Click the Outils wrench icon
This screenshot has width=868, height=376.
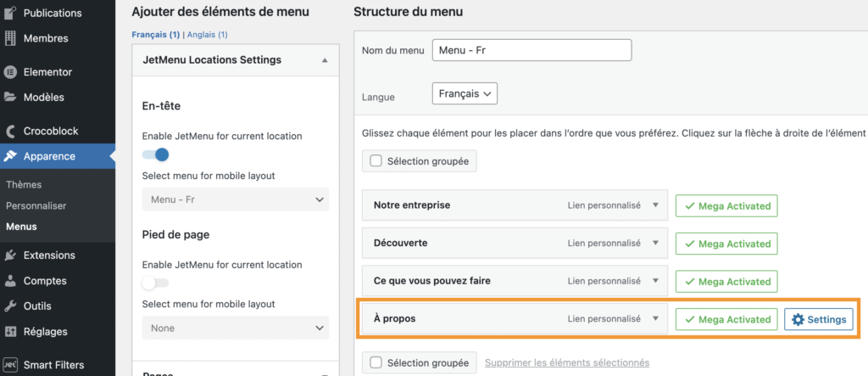point(11,306)
